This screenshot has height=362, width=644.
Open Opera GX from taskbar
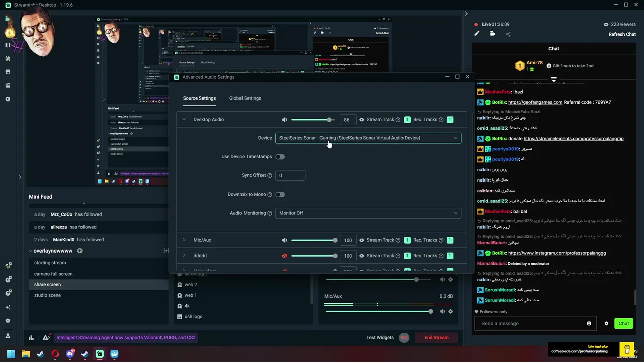55,354
